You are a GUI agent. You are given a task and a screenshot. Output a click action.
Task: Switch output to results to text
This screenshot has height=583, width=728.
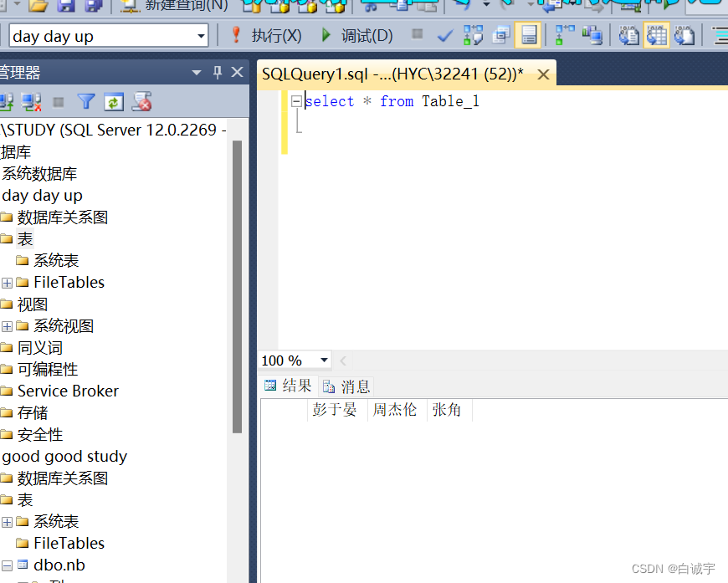coord(628,35)
